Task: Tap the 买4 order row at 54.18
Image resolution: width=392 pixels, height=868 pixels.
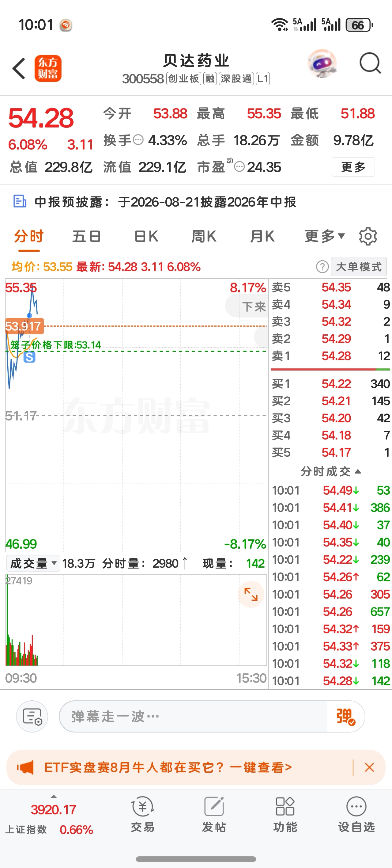Action: tap(331, 435)
